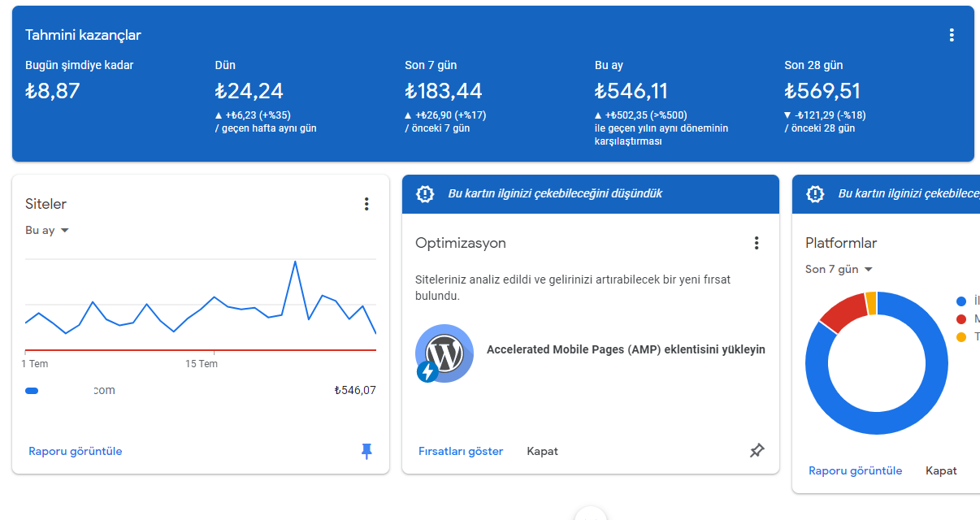Click Son 28 gün earnings ₺569,51
Viewport: 980px width, 520px height.
point(822,91)
